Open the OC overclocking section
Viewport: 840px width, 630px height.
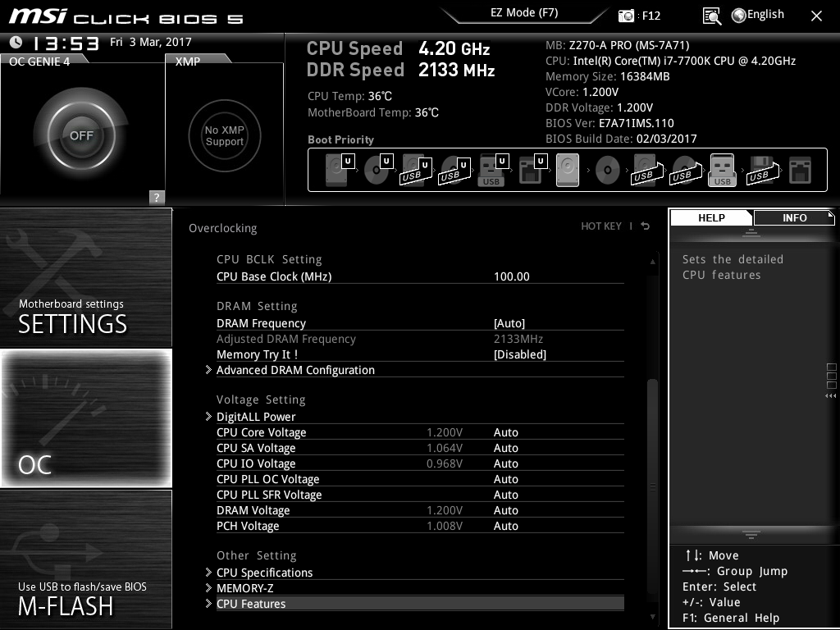[86, 418]
